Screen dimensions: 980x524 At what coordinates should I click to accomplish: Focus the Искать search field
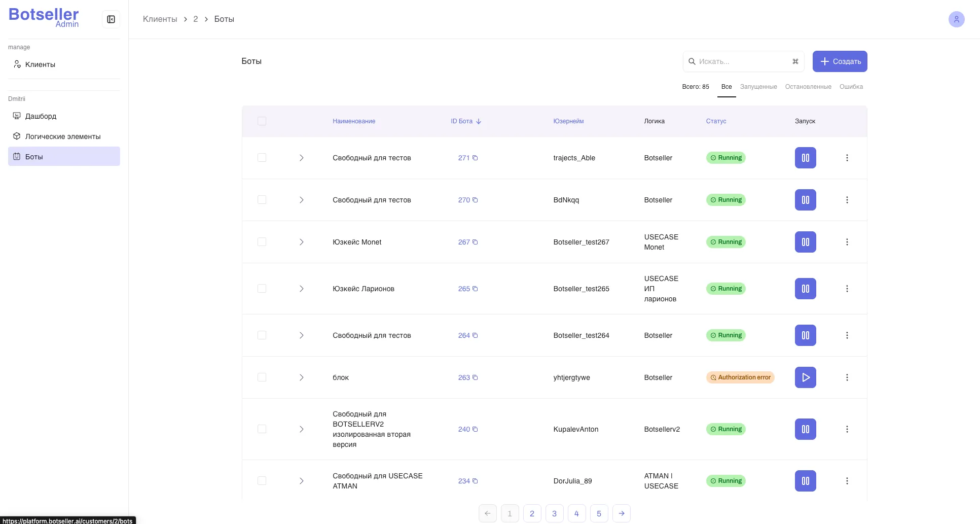tap(743, 61)
